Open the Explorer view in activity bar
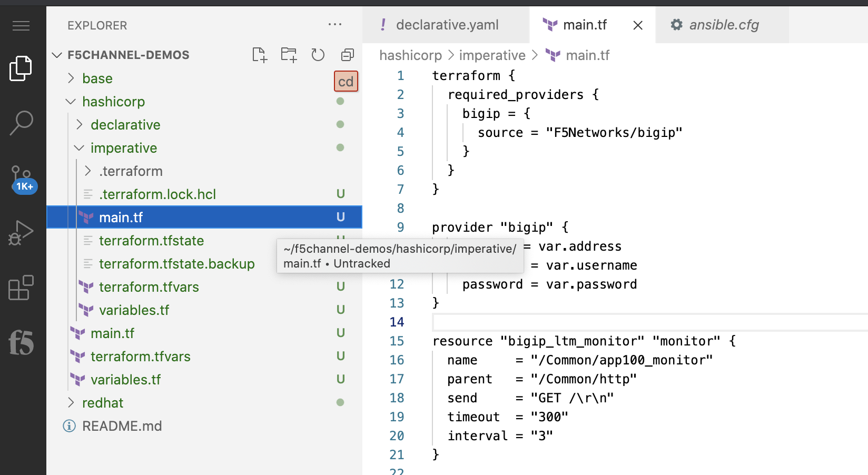 (x=21, y=68)
